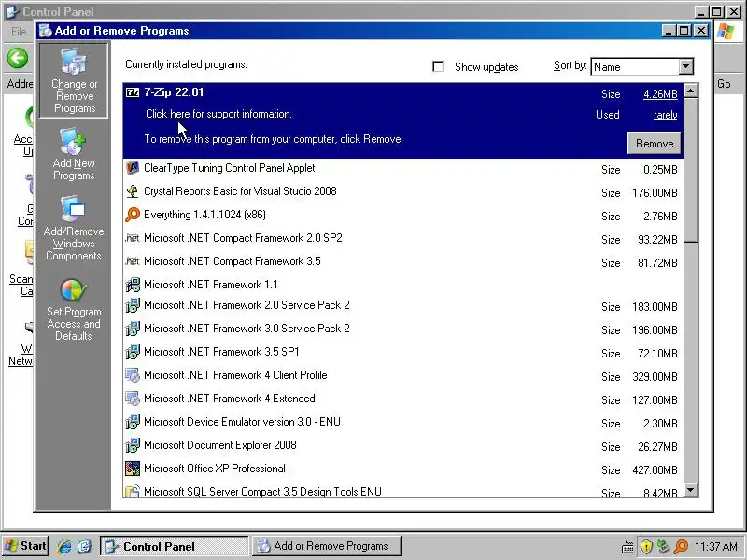Image resolution: width=747 pixels, height=560 pixels.
Task: Click the Crystal Reports Basic icon
Action: (x=133, y=191)
